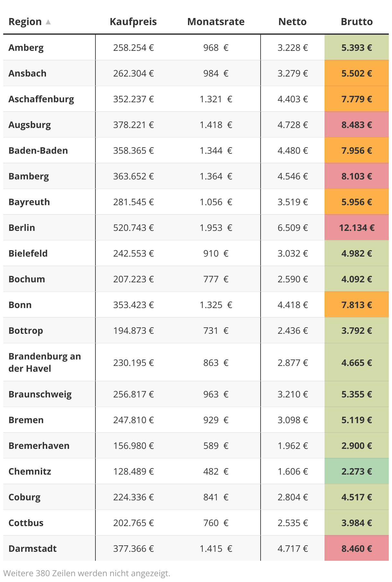The image size is (392, 582).
Task: Click the green Chemnitz brutto value 2.273 €
Action: coord(356,471)
